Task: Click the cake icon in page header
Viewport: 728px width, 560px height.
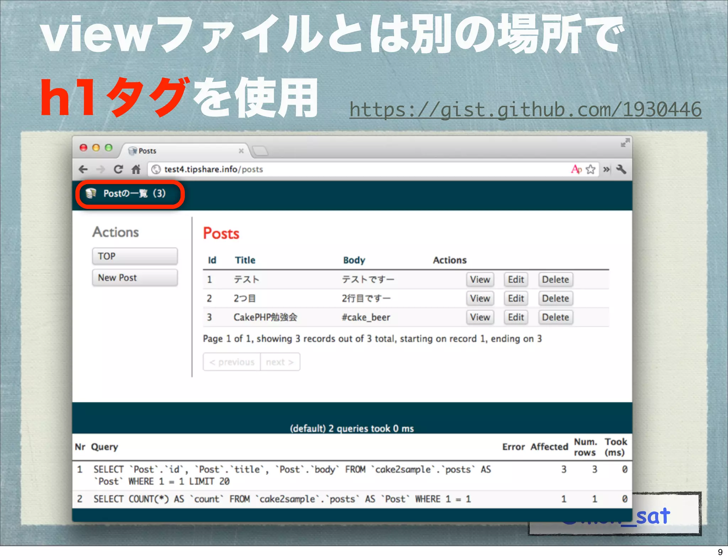Action: [91, 193]
